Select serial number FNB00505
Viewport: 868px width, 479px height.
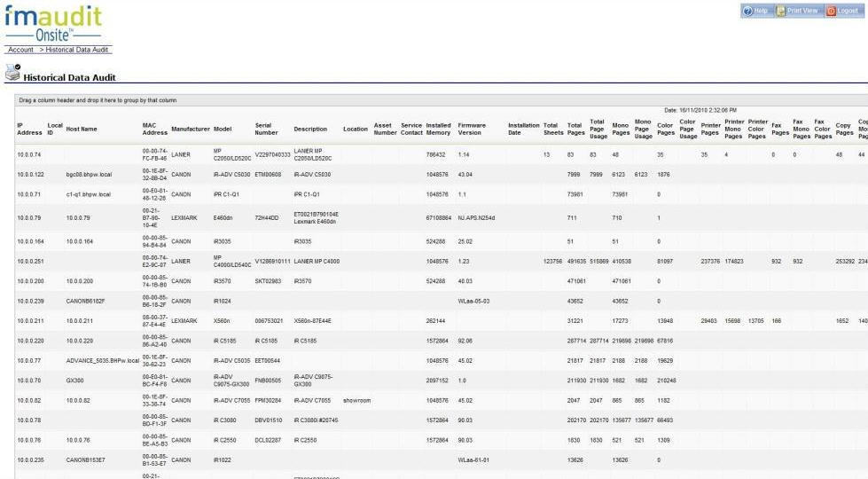[x=268, y=381]
